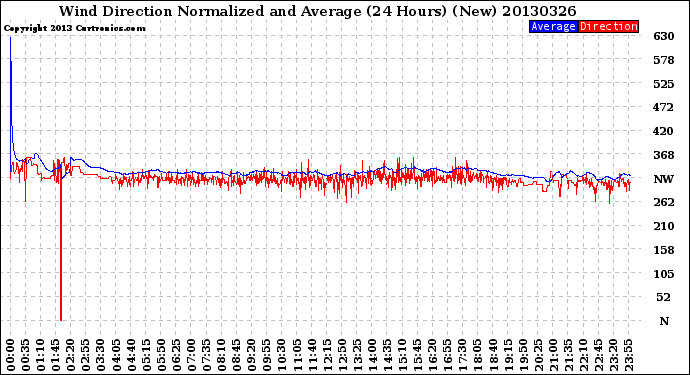690x375 pixels.
Task: Click the 16:20 time label
Action: click(433, 355)
